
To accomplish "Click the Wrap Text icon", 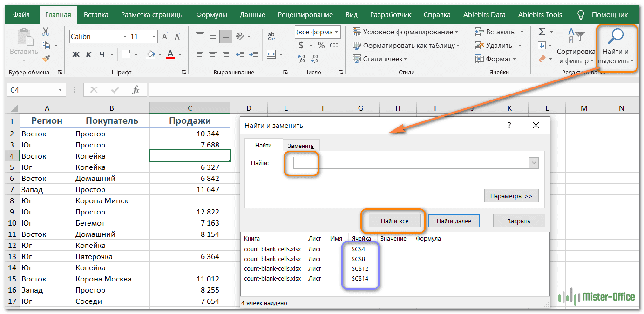I will [x=271, y=36].
